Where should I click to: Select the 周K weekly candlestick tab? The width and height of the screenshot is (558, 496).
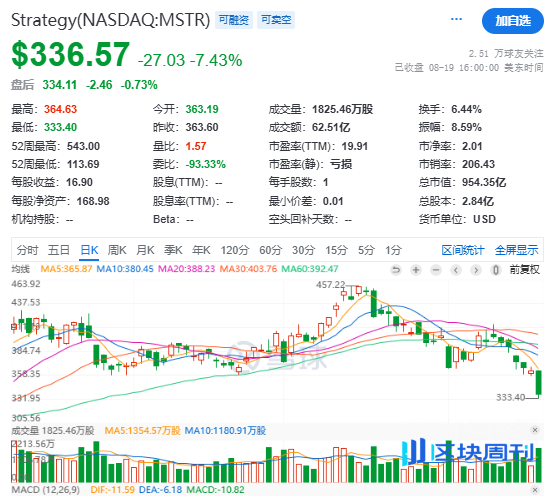(117, 250)
